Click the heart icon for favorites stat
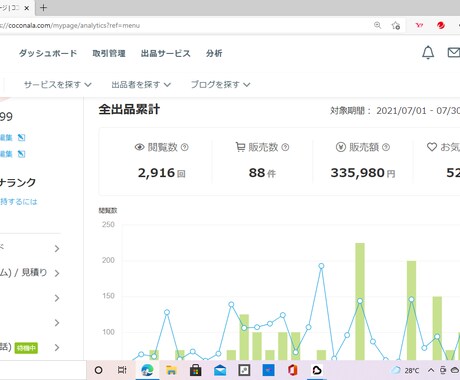The height and width of the screenshot is (380, 460). (432, 147)
